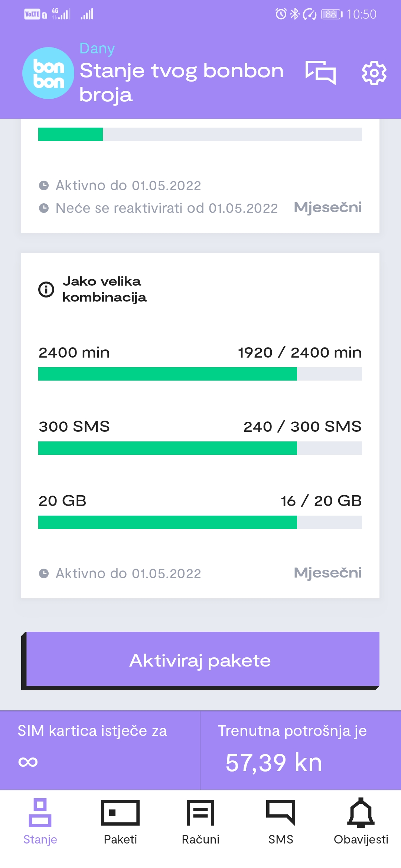Tap the alarm icon in status bar
The height and width of the screenshot is (868, 401).
(x=281, y=14)
